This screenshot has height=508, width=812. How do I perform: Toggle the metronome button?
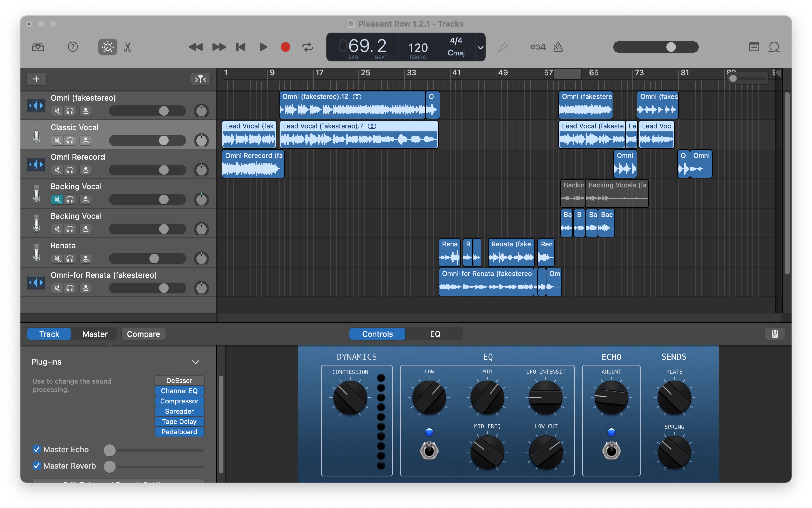pos(558,47)
